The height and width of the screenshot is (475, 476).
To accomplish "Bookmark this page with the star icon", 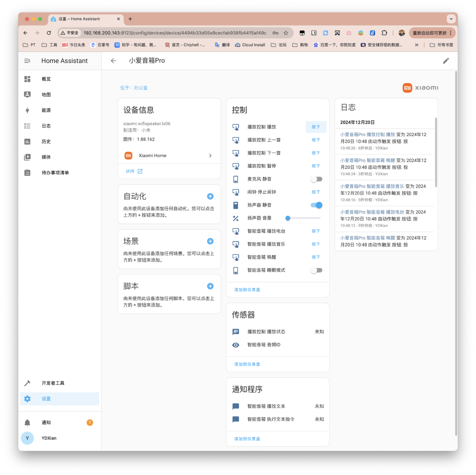I will [286, 33].
